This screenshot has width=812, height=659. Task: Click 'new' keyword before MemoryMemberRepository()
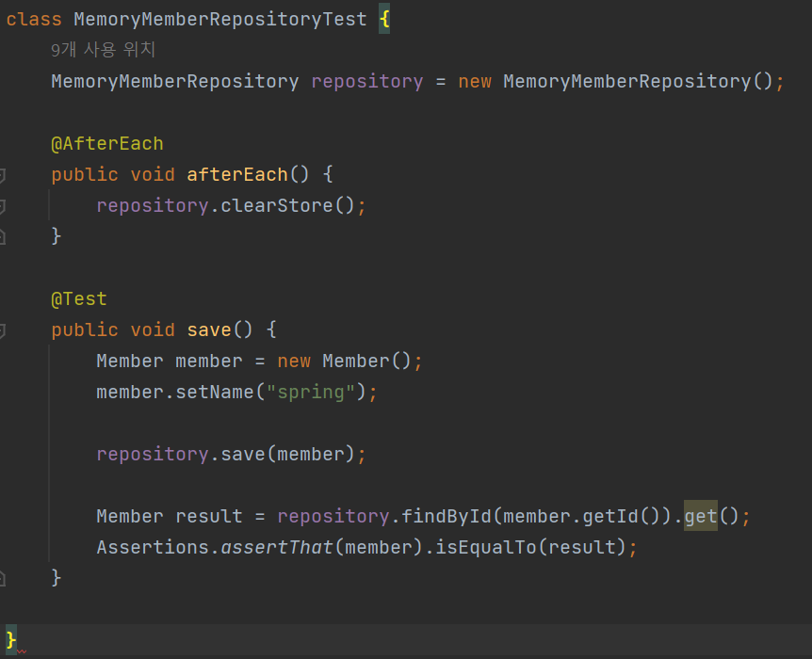pyautogui.click(x=475, y=81)
